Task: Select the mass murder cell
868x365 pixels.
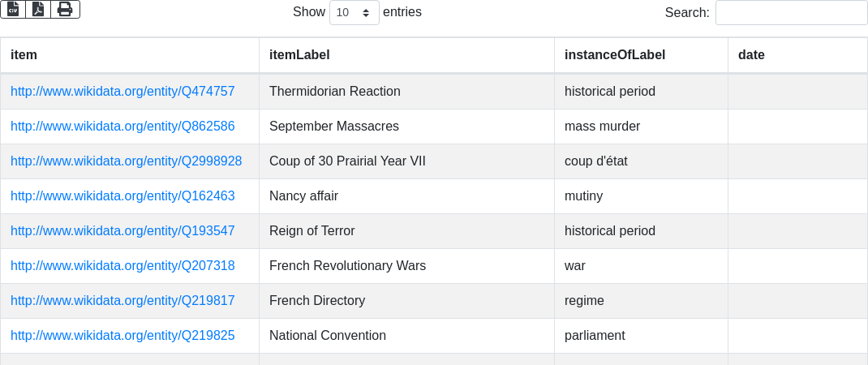Action: pos(641,127)
